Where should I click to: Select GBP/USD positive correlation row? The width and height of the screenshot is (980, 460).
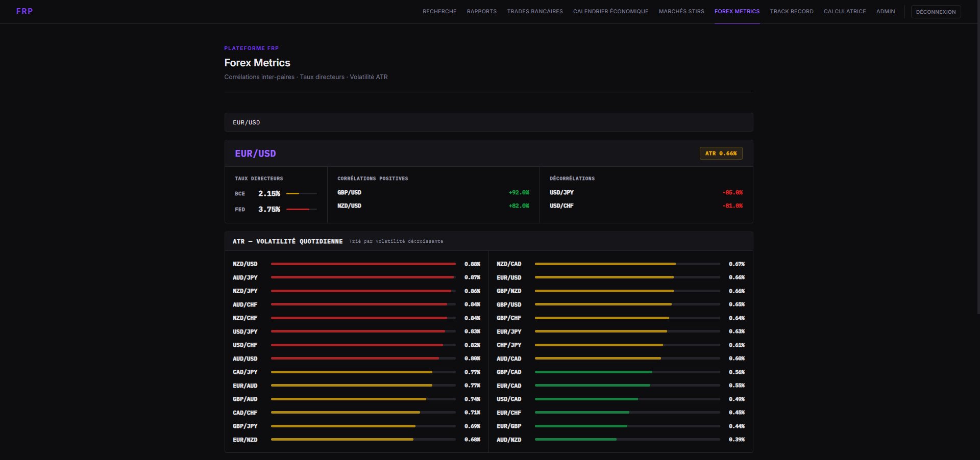[x=433, y=193]
